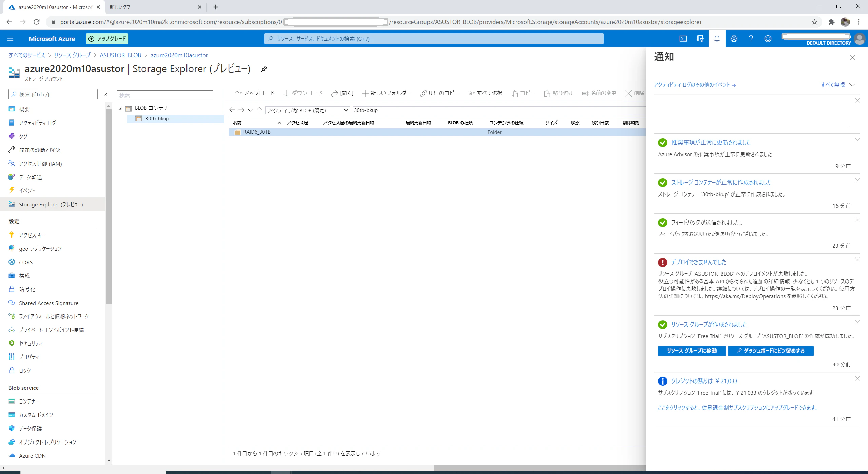
Task: Click the notifications bell icon
Action: coord(717,39)
